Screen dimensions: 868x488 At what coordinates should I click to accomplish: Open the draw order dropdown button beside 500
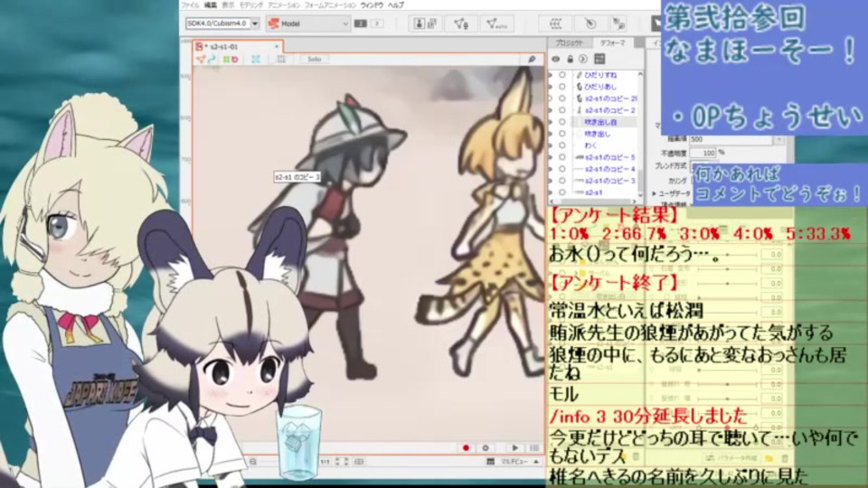[778, 139]
